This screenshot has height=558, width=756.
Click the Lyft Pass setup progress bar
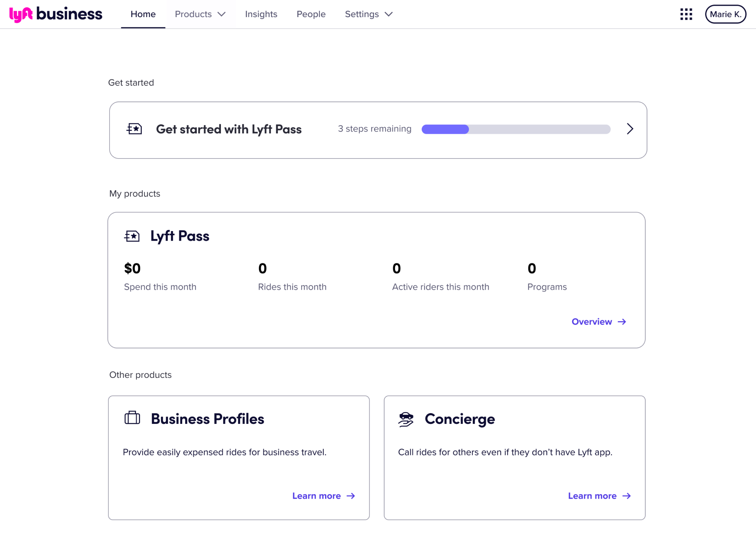(516, 129)
